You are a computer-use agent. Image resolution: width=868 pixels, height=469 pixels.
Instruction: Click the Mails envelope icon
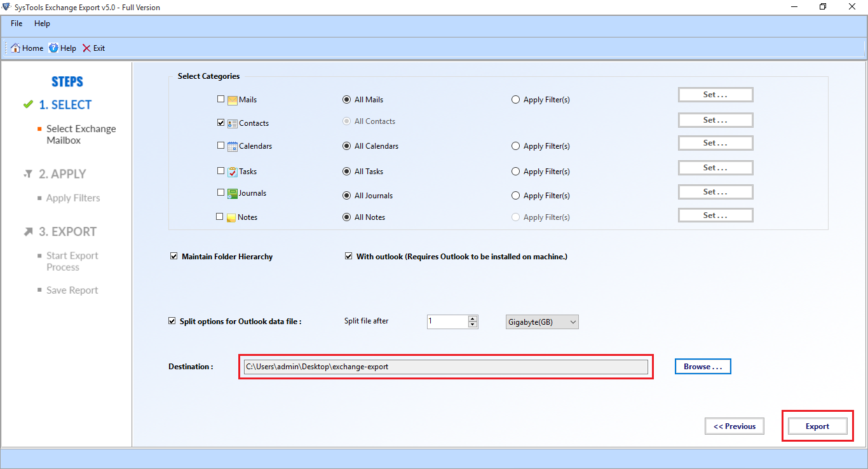(233, 100)
